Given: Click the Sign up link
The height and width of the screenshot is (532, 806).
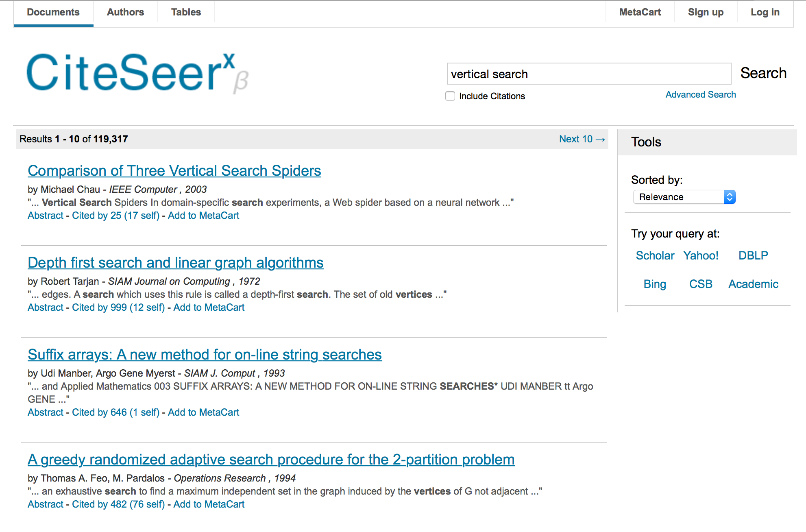Looking at the screenshot, I should coord(706,12).
